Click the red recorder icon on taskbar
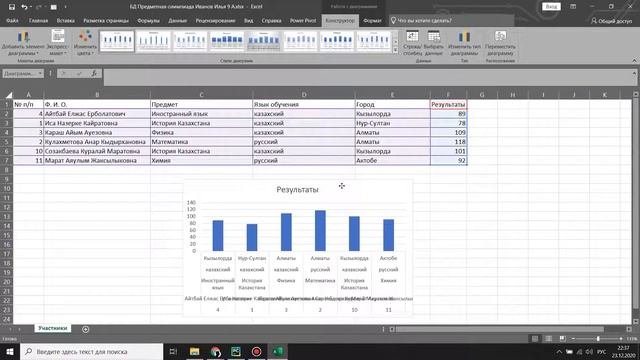The image size is (640, 360). pos(256,351)
